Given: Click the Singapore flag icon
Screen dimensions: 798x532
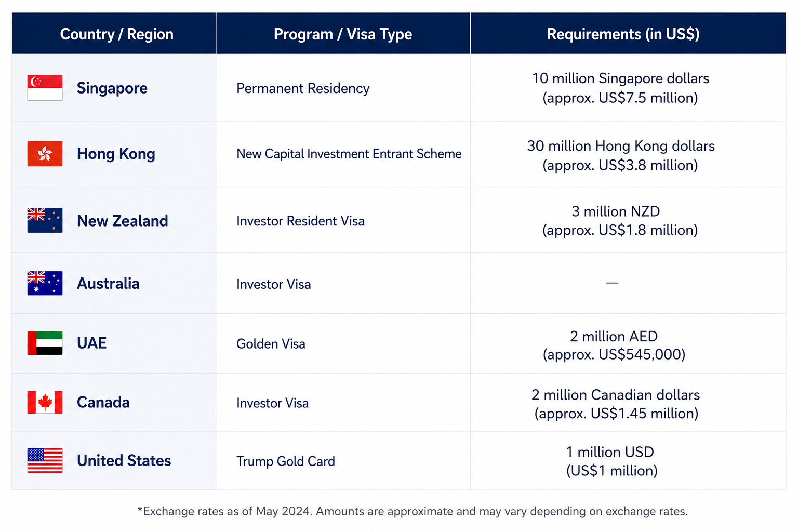Looking at the screenshot, I should [x=45, y=87].
